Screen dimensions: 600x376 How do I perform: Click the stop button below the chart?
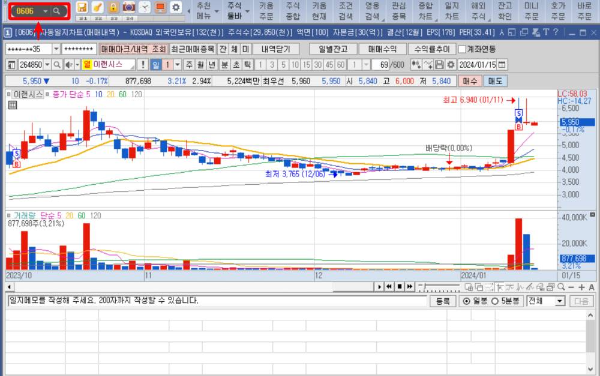[x=399, y=286]
